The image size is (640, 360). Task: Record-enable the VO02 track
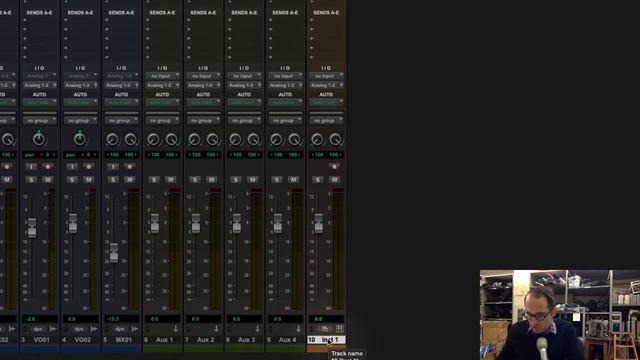[89, 167]
